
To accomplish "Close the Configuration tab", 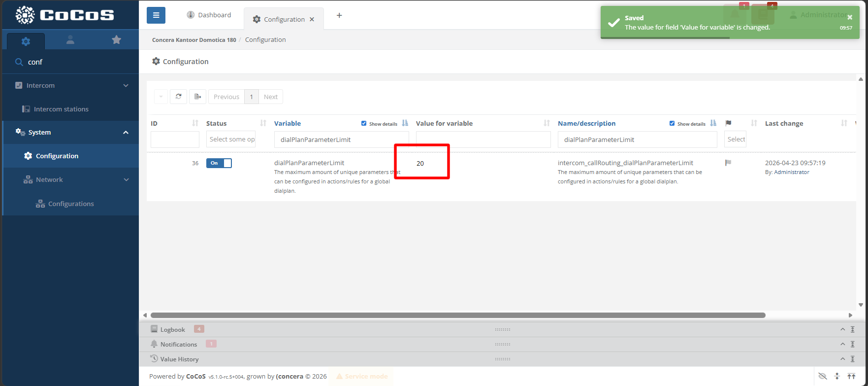I will [x=312, y=19].
